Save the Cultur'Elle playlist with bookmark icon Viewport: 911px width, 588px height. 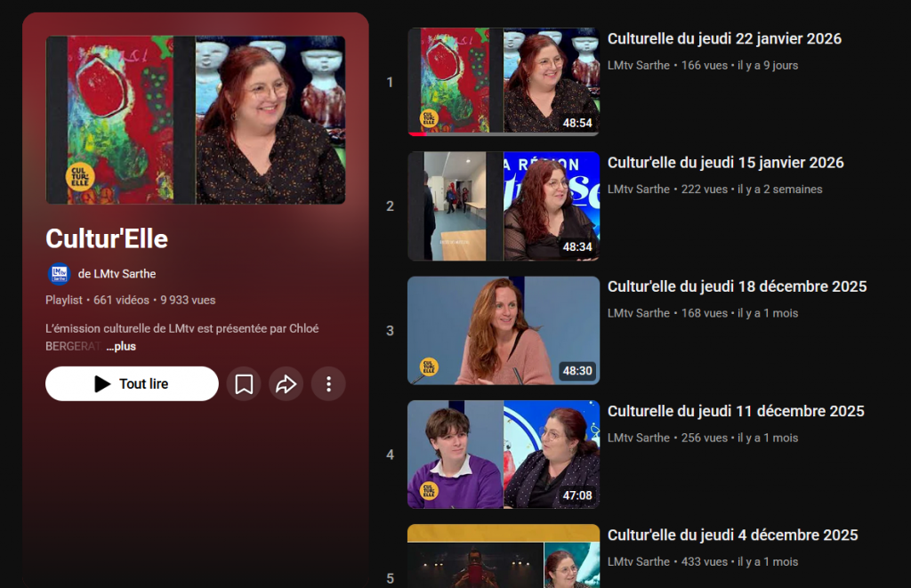pyautogui.click(x=244, y=384)
